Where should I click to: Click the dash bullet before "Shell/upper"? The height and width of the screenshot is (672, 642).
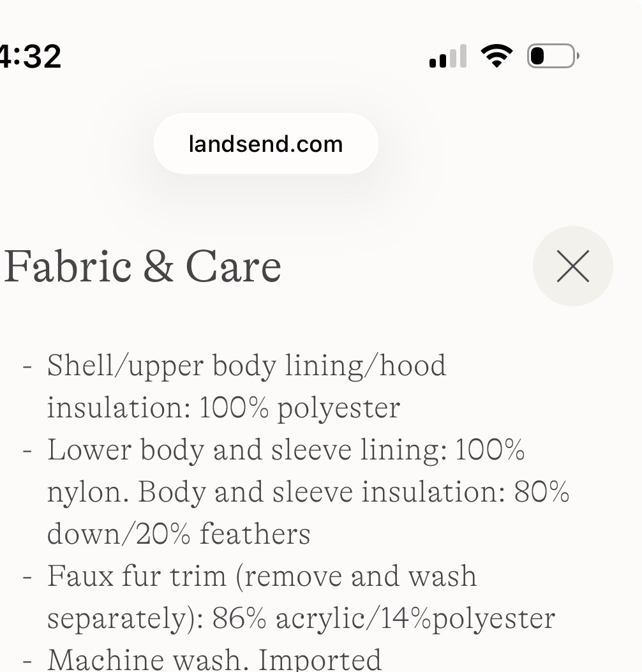pyautogui.click(x=27, y=367)
